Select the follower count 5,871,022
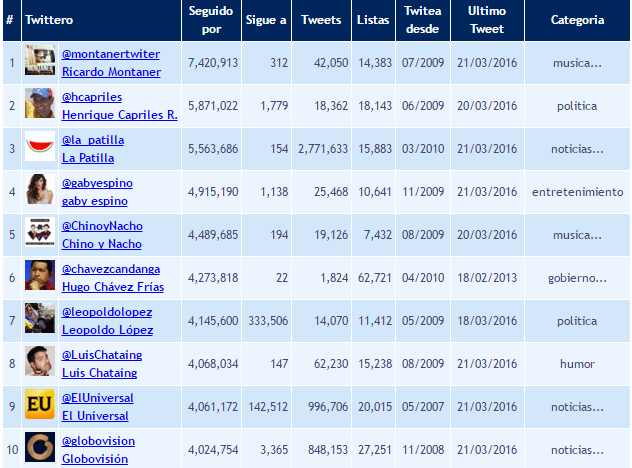This screenshot has width=632, height=468. 213,106
